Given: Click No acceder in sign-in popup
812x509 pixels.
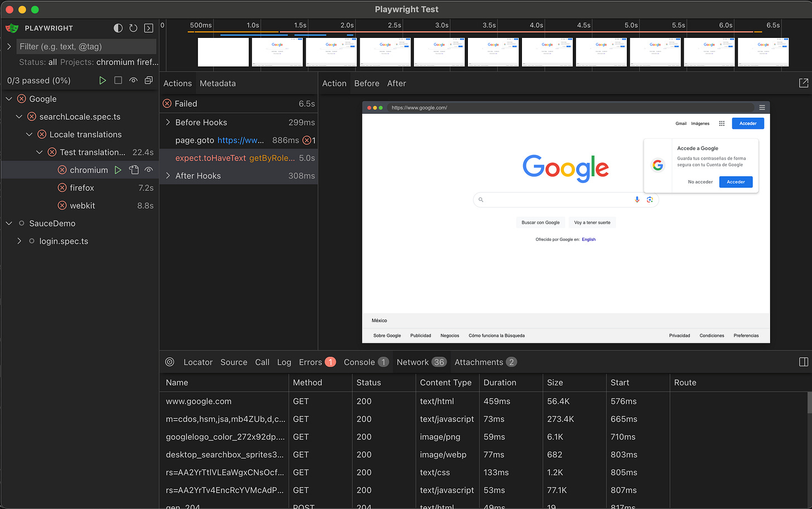Looking at the screenshot, I should pos(700,182).
